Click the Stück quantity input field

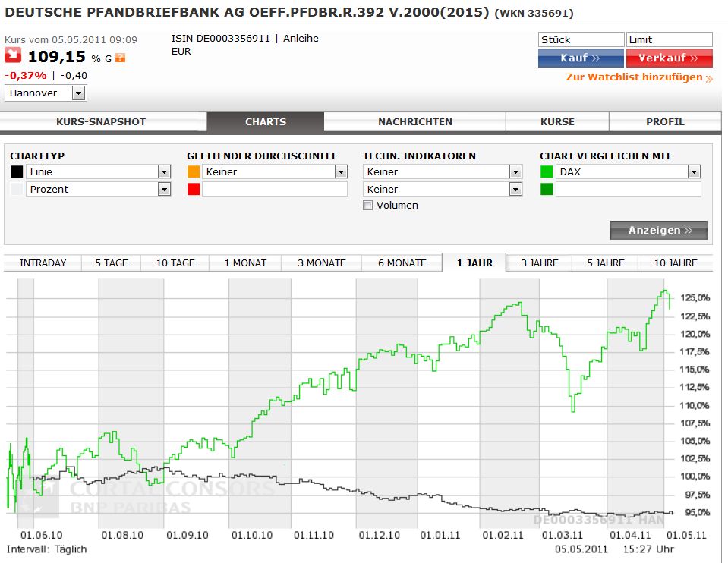[x=581, y=40]
